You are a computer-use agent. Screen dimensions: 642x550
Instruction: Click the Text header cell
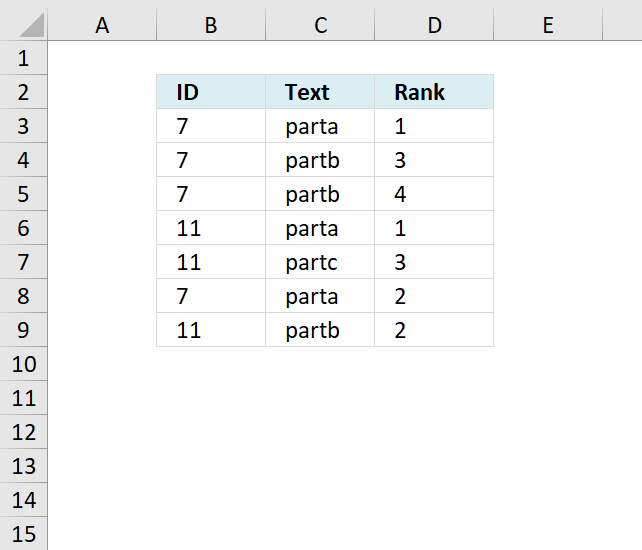click(x=320, y=92)
